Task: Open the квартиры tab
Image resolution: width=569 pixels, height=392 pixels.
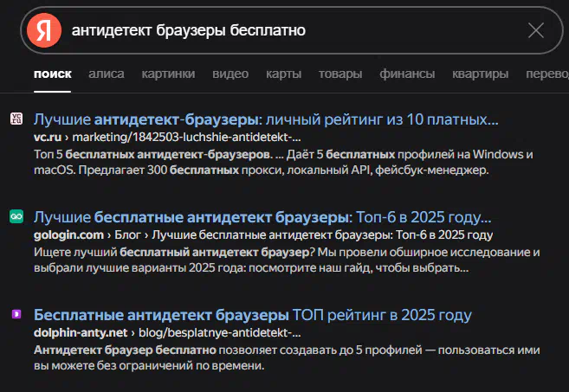Action: coord(480,74)
